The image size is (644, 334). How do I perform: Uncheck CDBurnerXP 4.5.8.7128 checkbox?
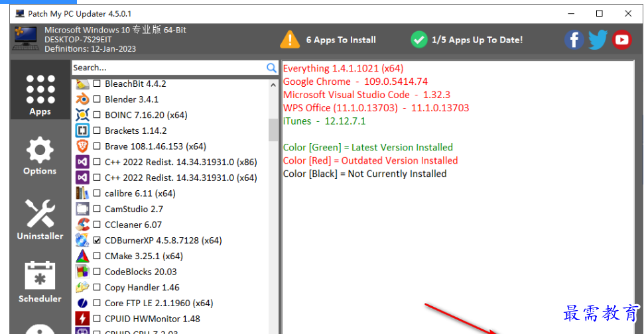[97, 241]
